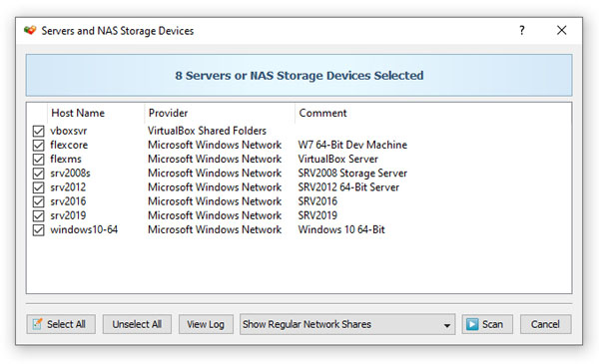Uncheck the srv2008s checkbox
Image resolution: width=599 pixels, height=364 pixels.
[x=38, y=174]
